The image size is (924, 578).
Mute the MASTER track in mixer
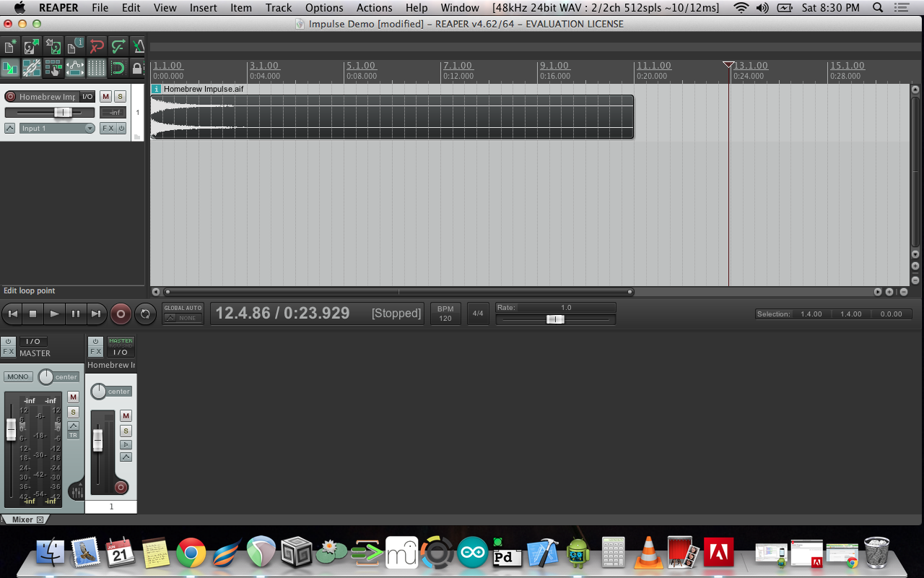click(x=73, y=397)
